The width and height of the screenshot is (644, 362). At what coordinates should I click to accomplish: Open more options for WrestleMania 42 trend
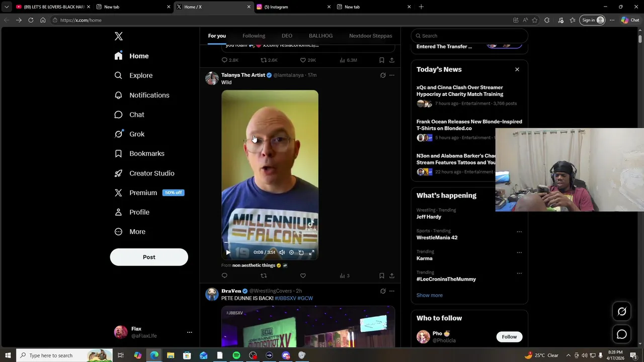[519, 232]
